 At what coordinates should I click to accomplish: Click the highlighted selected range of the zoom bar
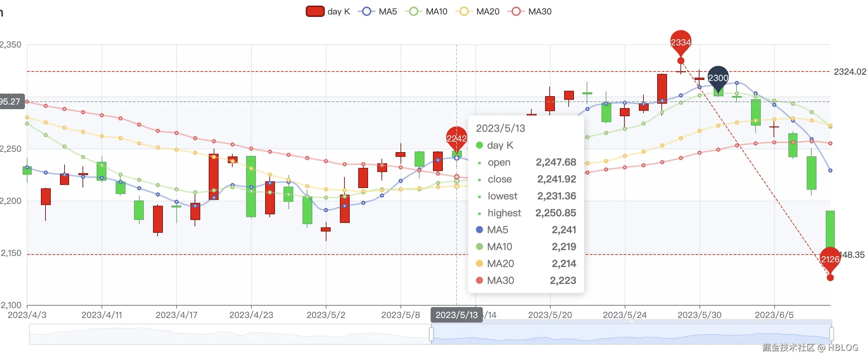pos(631,334)
